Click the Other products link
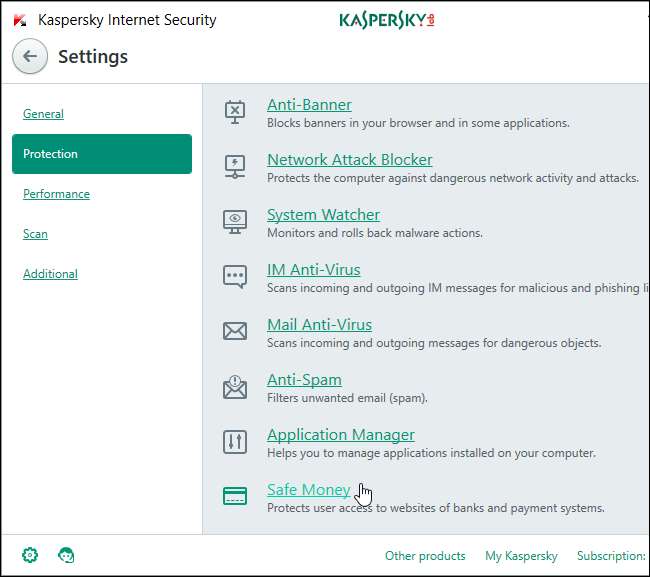 425,556
